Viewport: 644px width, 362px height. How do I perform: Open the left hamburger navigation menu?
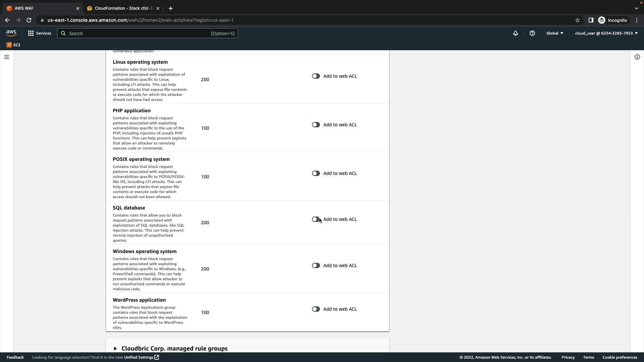6,57
